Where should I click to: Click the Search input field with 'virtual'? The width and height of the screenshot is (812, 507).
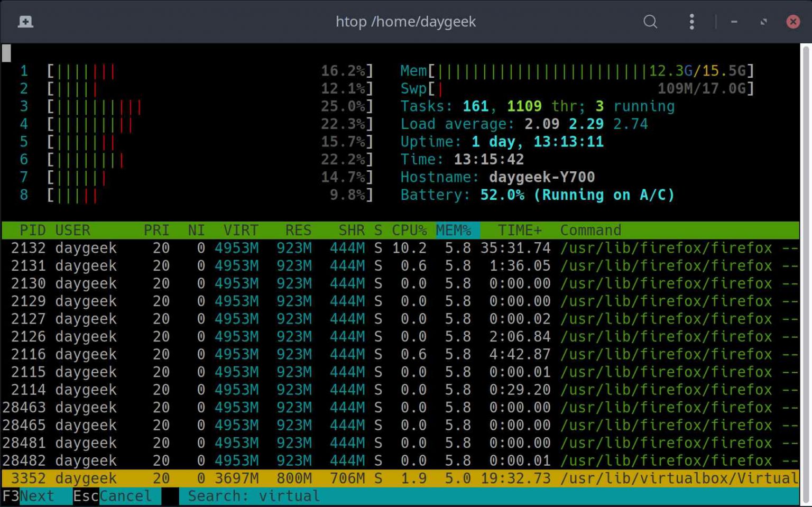[289, 496]
